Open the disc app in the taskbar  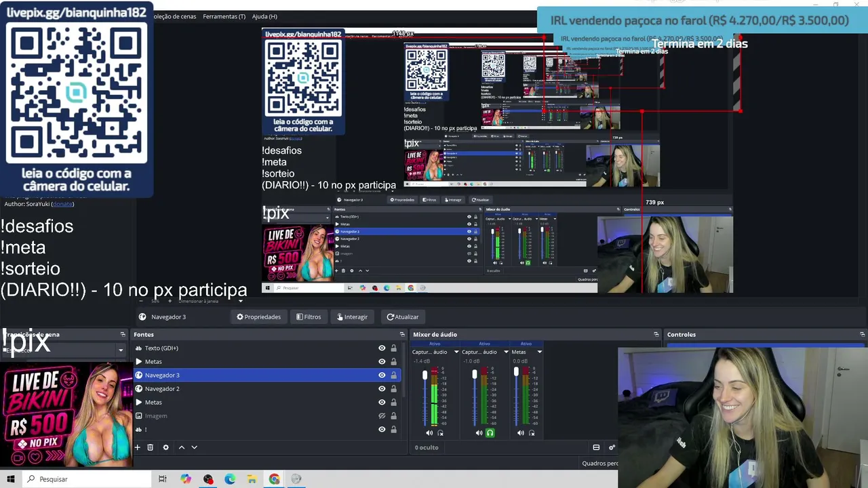tap(296, 479)
